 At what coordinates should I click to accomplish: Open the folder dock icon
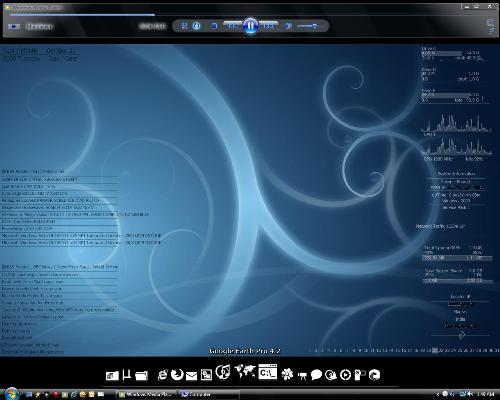(141, 376)
